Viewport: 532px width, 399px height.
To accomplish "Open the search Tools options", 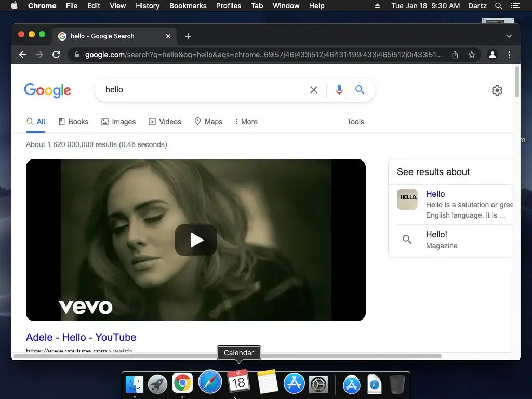I will click(355, 122).
